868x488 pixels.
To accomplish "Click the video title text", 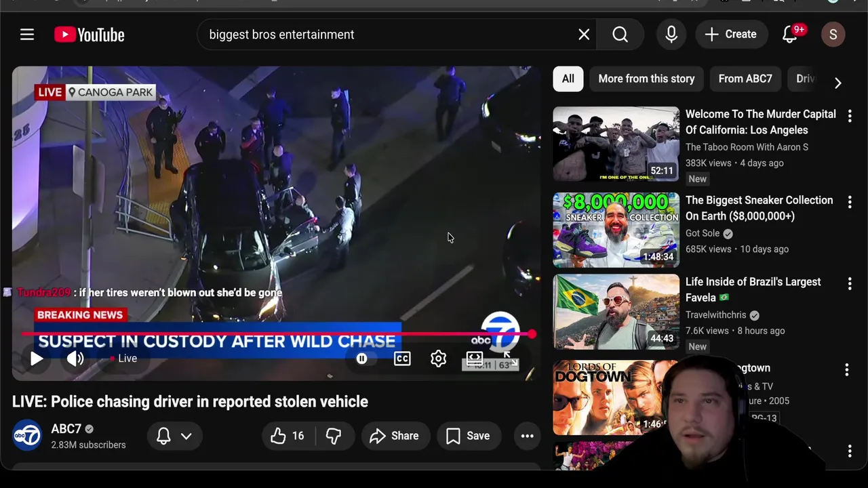I will point(190,402).
